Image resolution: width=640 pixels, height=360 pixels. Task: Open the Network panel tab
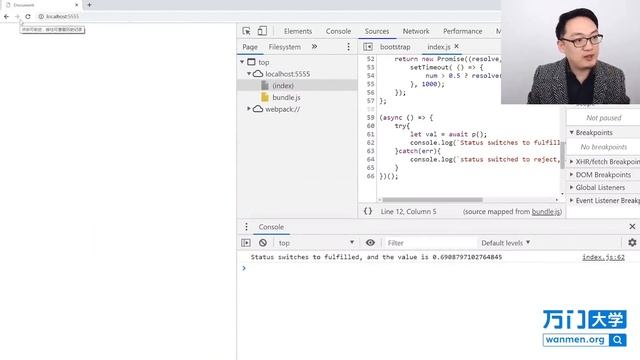416,31
